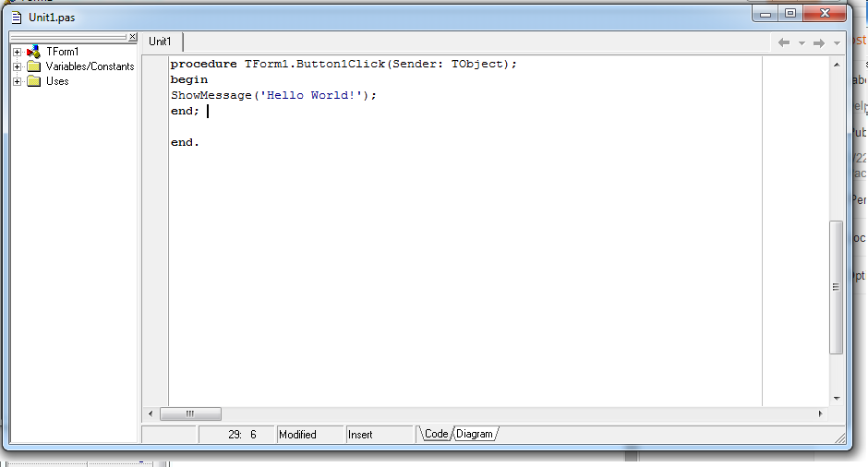868x467 pixels.
Task: Open the back history dropdown
Action: pos(802,43)
